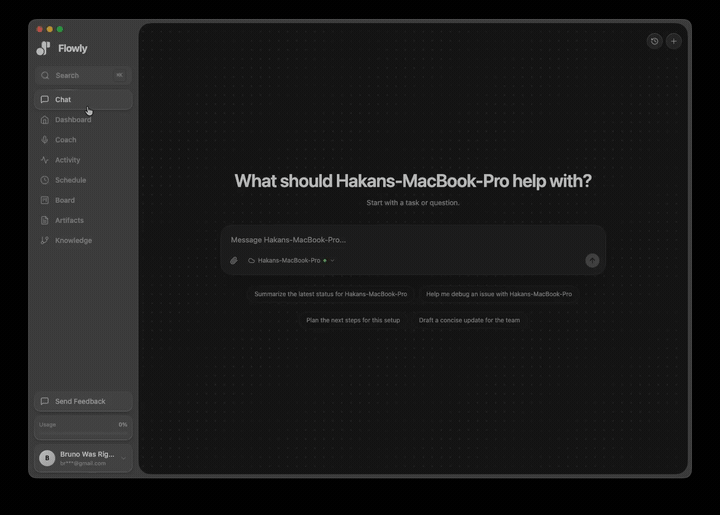Click the Search magnifier icon

[x=45, y=75]
